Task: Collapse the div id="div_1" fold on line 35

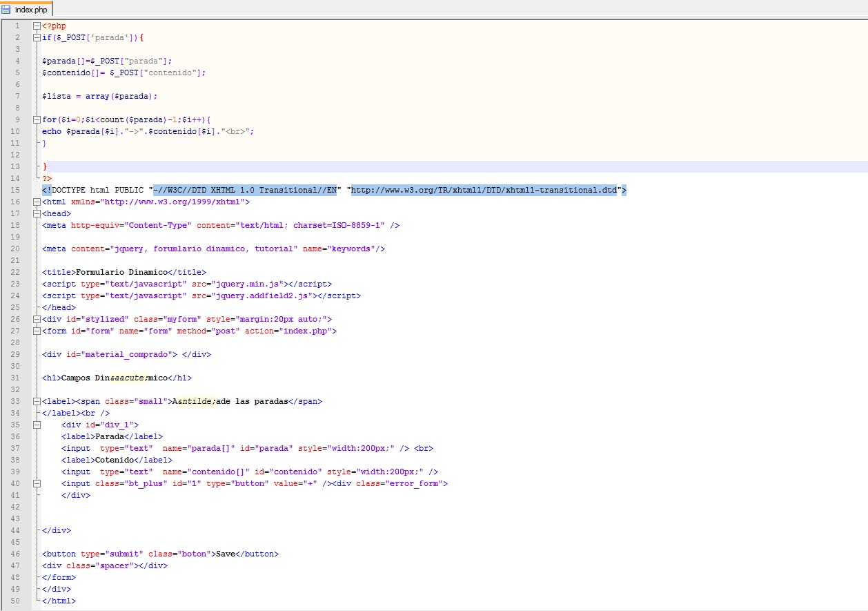Action: pyautogui.click(x=37, y=425)
